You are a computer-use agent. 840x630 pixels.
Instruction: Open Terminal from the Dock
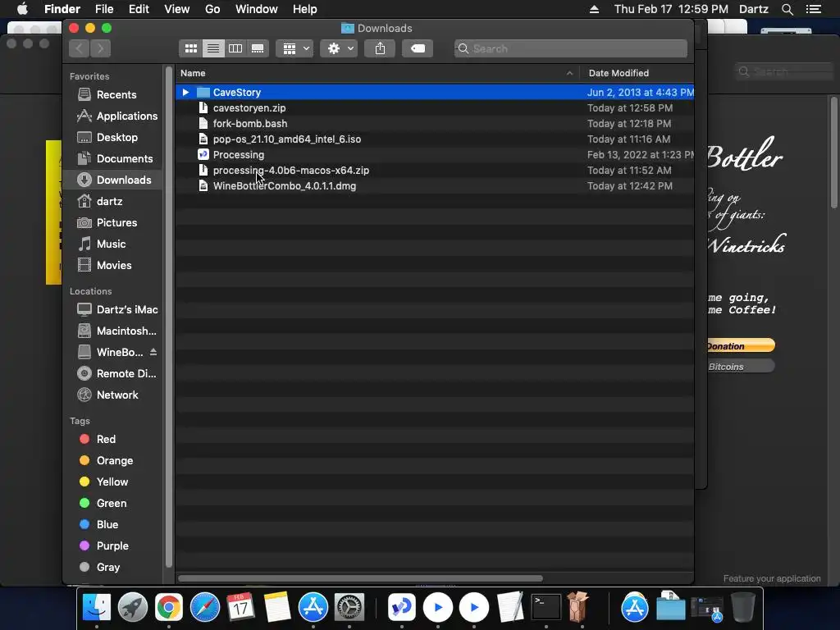(546, 608)
